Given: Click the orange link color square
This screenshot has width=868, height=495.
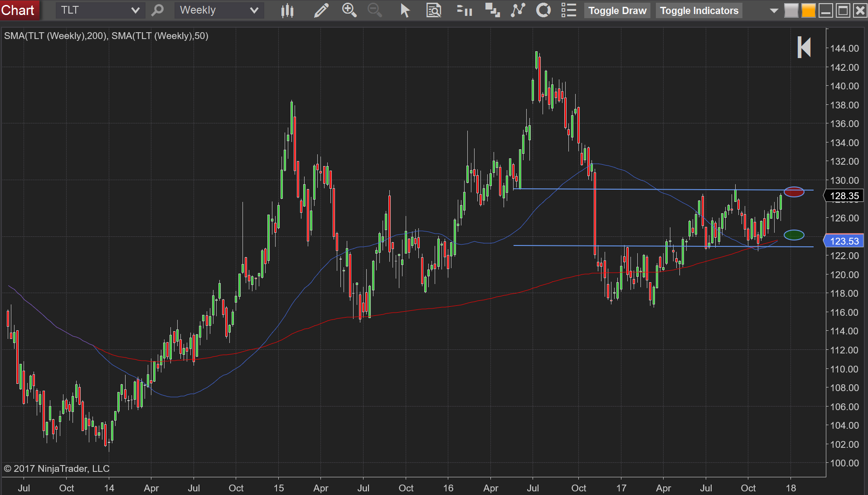Looking at the screenshot, I should pyautogui.click(x=808, y=10).
